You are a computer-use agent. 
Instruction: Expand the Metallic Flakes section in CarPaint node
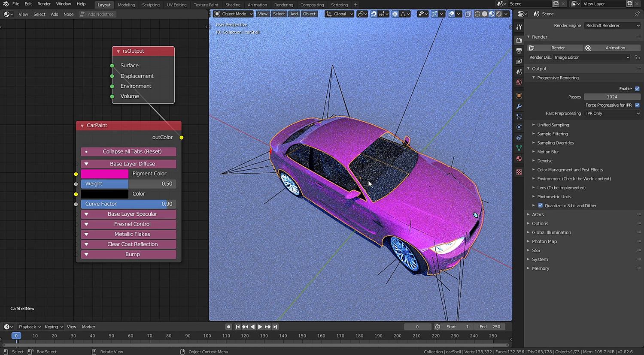(x=128, y=234)
